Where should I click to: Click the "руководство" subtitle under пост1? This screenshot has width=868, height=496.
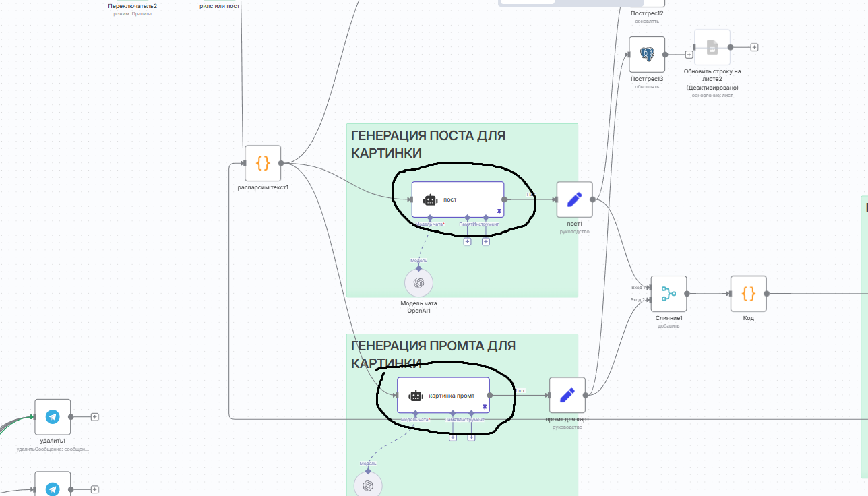coord(575,231)
